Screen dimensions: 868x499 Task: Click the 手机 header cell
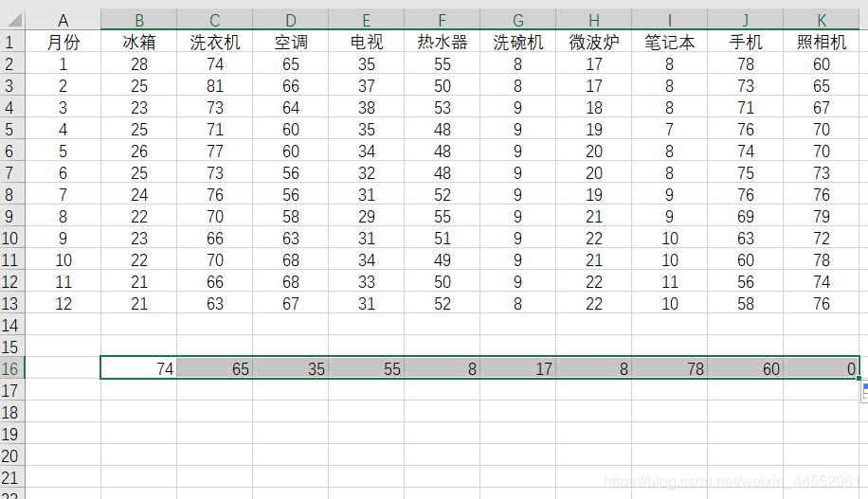746,42
